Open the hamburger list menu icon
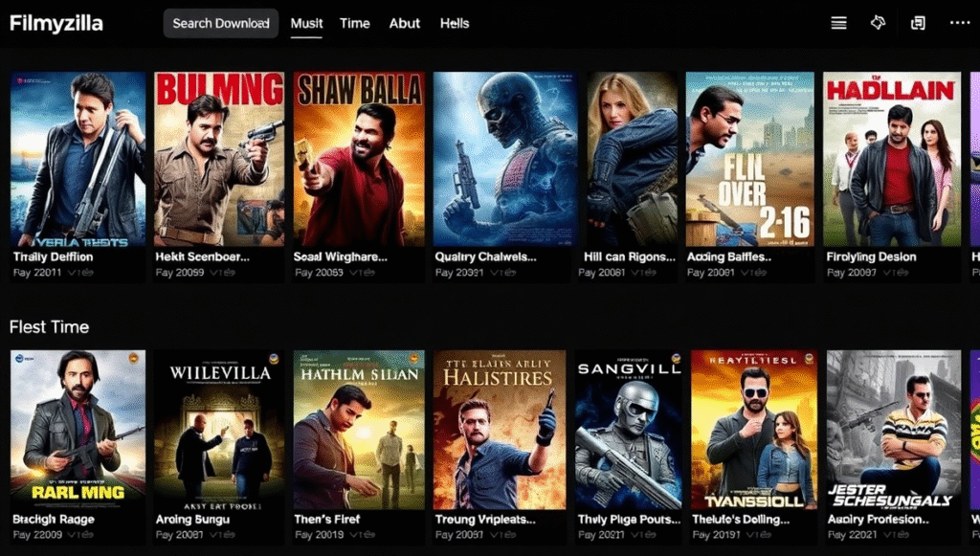Viewport: 980px width, 556px height. (x=838, y=23)
